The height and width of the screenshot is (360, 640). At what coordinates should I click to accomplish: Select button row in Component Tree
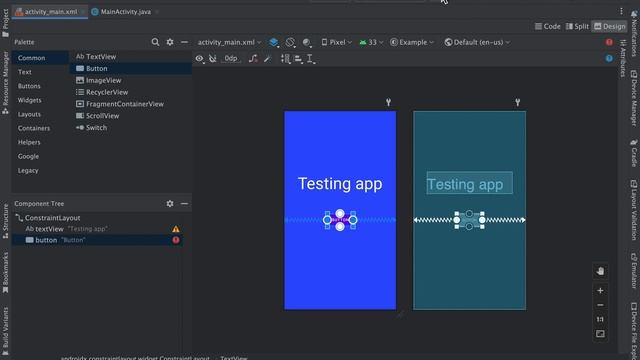click(98, 240)
